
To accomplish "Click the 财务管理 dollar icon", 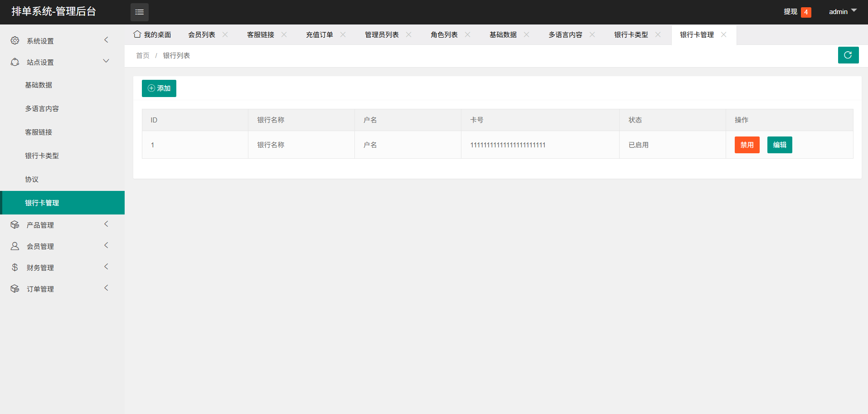I will (15, 267).
